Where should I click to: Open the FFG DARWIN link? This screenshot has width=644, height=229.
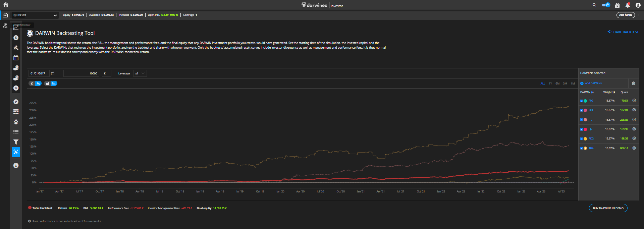click(591, 101)
